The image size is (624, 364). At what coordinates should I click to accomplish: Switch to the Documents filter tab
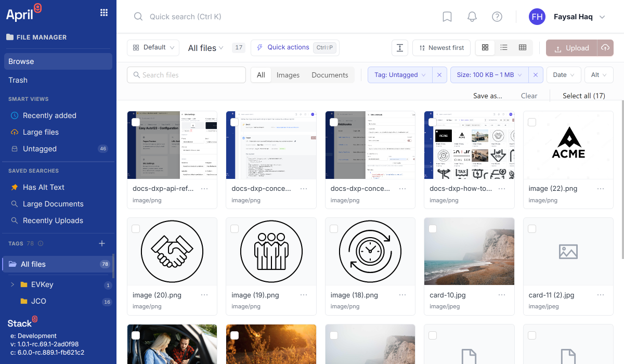point(330,75)
